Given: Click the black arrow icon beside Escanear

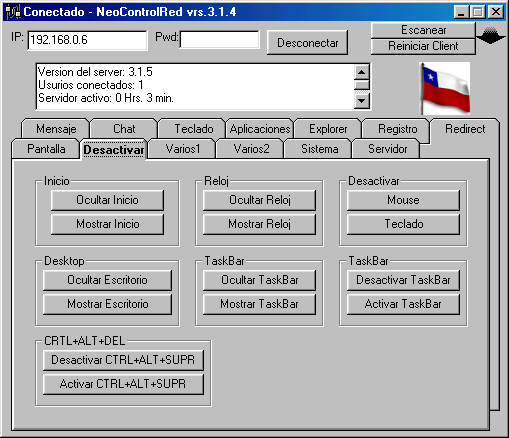Looking at the screenshot, I should [x=490, y=35].
